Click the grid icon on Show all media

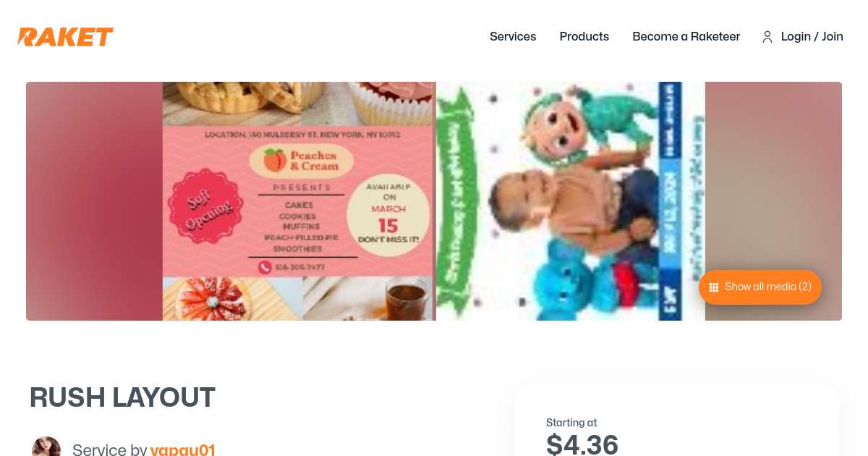(713, 287)
